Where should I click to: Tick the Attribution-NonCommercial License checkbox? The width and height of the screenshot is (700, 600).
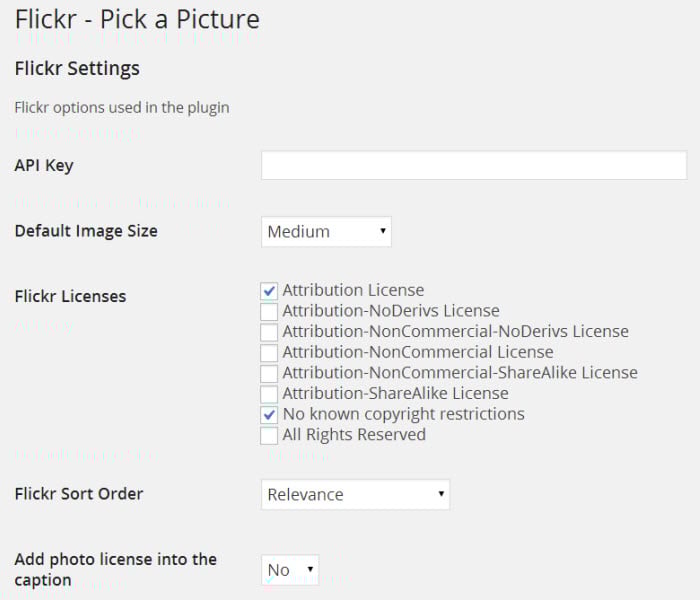pyautogui.click(x=269, y=353)
